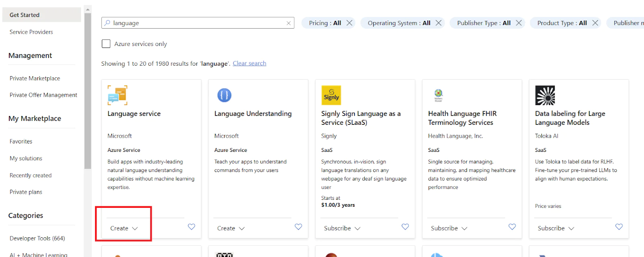Favorite the Language service card
The image size is (644, 257).
point(192,227)
